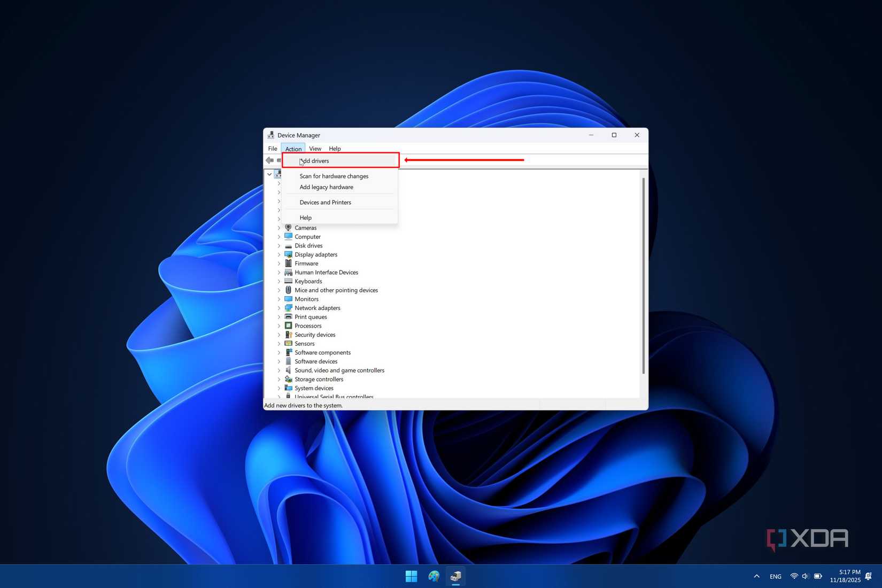This screenshot has width=882, height=588.
Task: Click the Network adapters icon
Action: pyautogui.click(x=288, y=308)
